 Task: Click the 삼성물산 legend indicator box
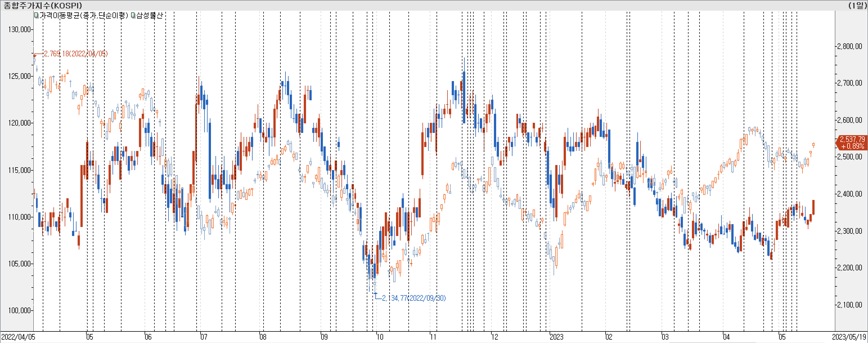133,15
